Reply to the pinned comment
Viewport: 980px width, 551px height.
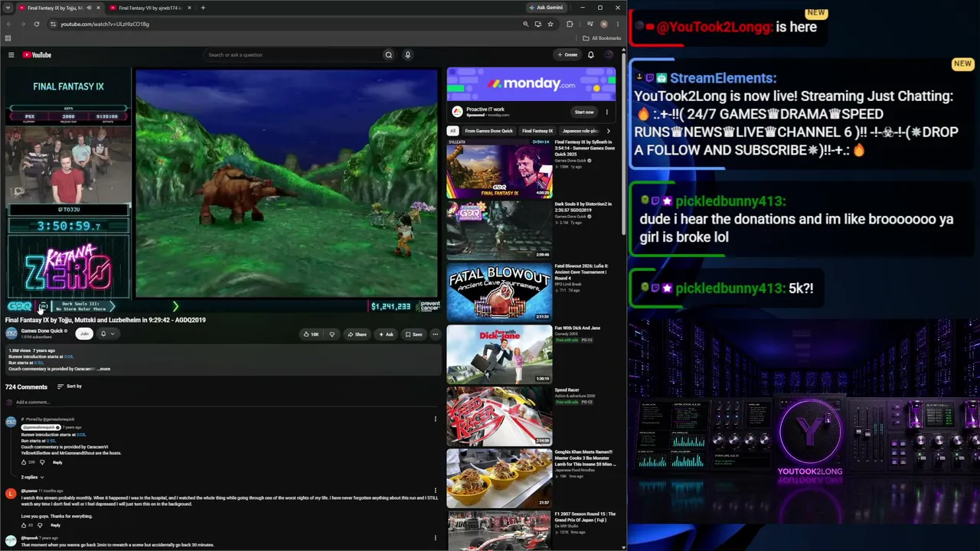(x=57, y=462)
